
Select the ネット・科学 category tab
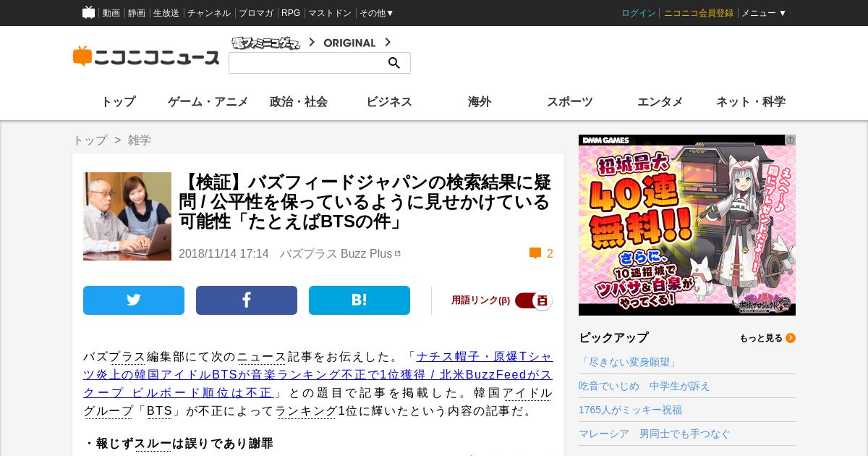(x=751, y=102)
